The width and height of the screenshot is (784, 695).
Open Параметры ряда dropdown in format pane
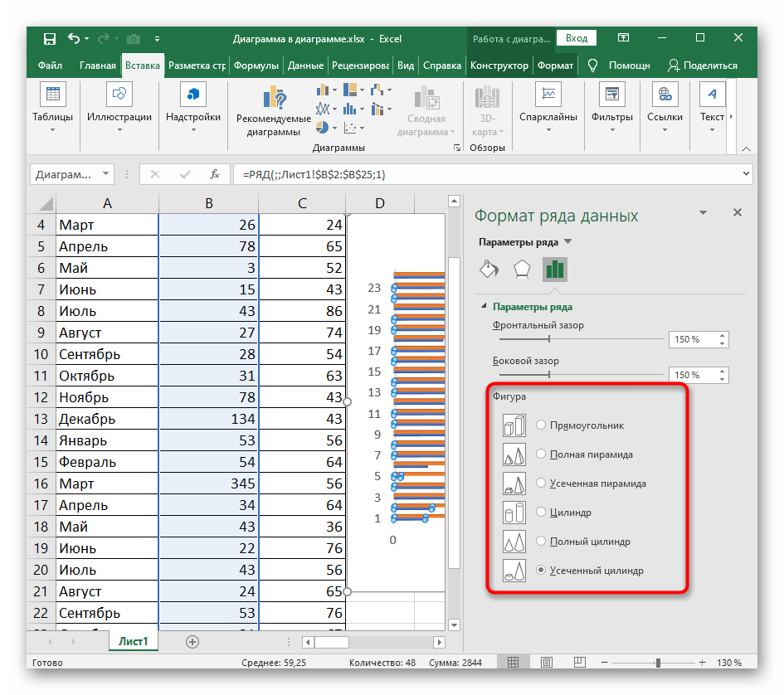[x=568, y=242]
